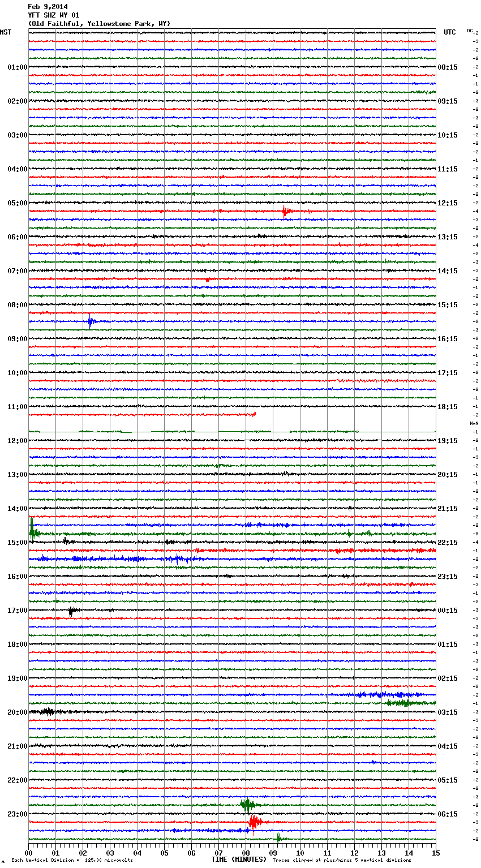Select the '12:00' MST hour label
Viewport: 481px width, 868px height.
point(18,441)
